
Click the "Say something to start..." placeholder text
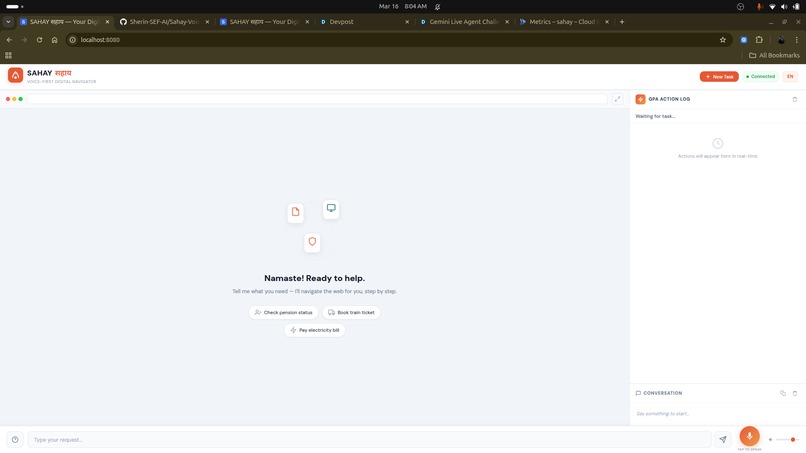tap(663, 414)
